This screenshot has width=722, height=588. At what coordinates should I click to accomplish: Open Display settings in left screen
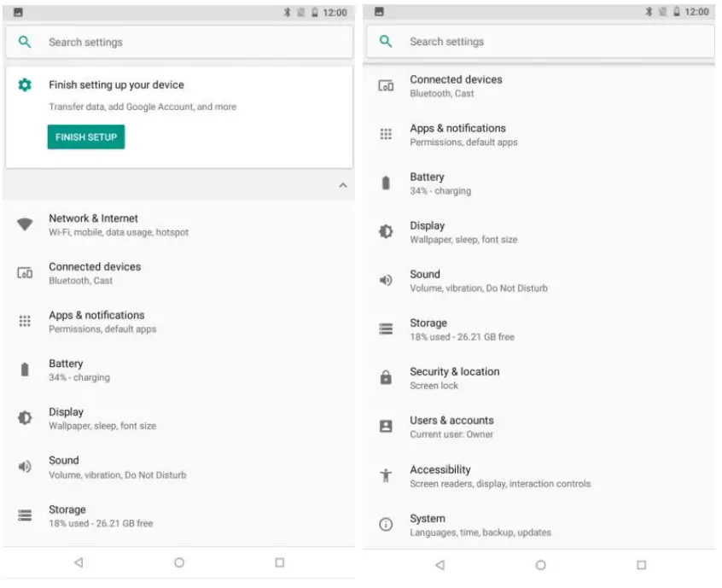pyautogui.click(x=179, y=418)
